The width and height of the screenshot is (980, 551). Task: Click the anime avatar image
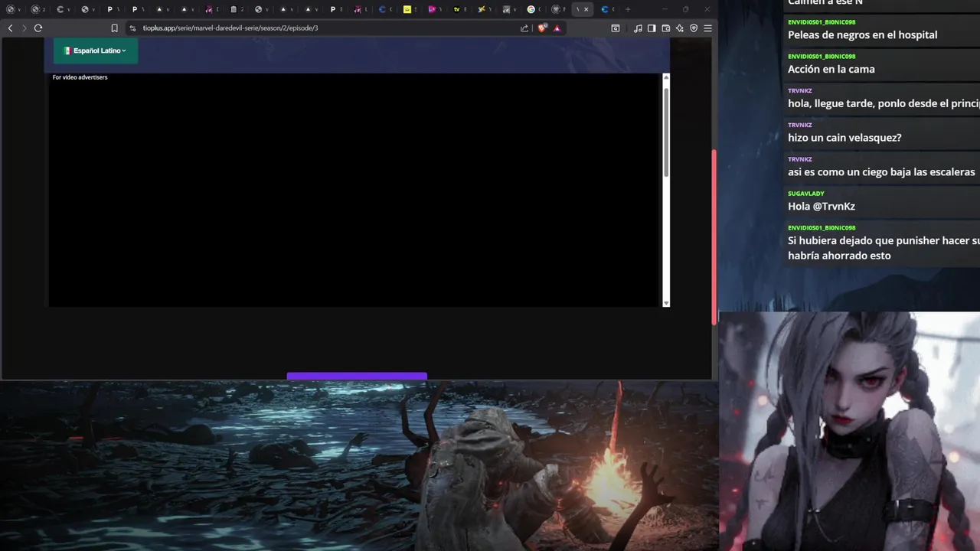pyautogui.click(x=849, y=431)
